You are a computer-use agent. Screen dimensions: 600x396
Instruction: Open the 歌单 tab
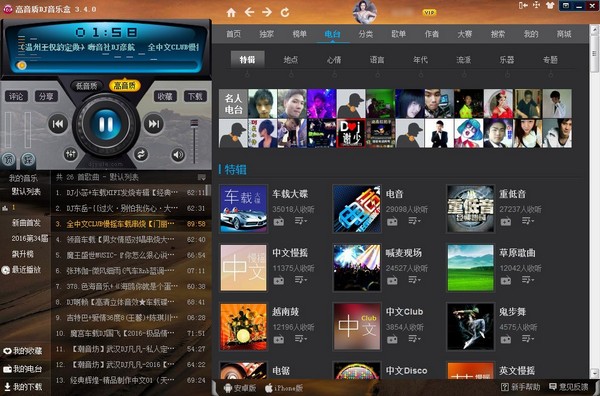(x=398, y=34)
